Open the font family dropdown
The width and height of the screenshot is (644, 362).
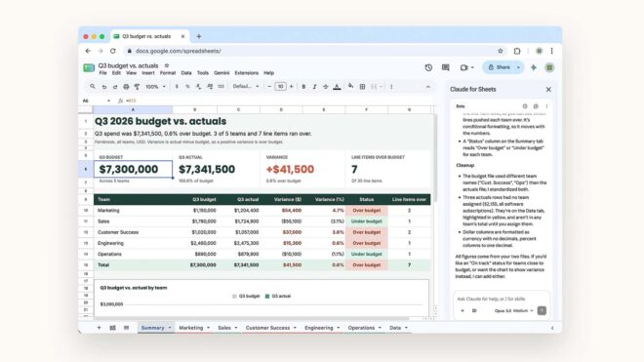(246, 87)
